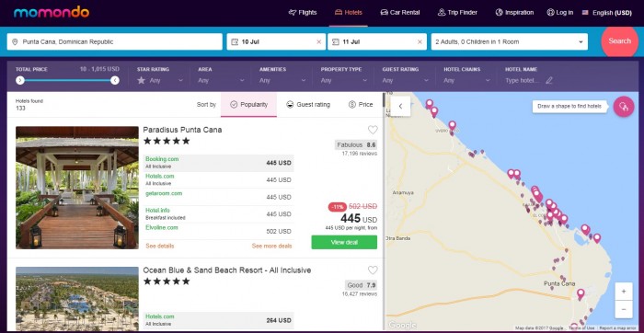Go to the Flights tab
This screenshot has width=644, height=333.
[x=303, y=12]
